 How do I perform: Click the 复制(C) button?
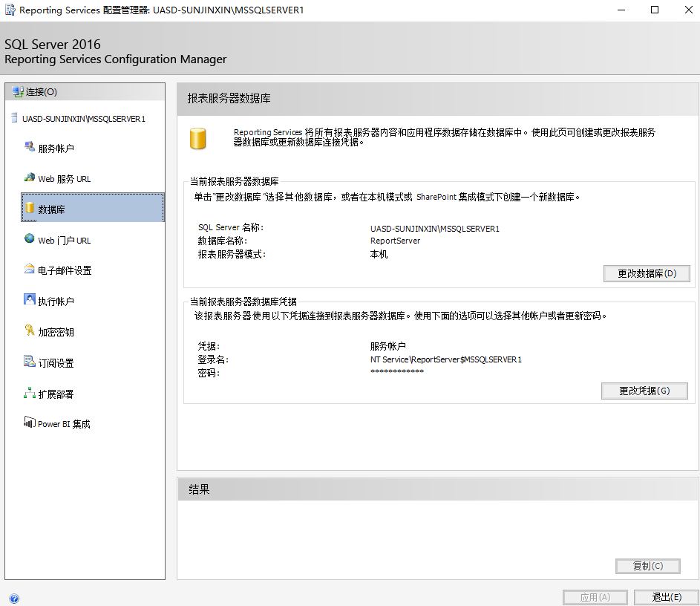coord(647,566)
